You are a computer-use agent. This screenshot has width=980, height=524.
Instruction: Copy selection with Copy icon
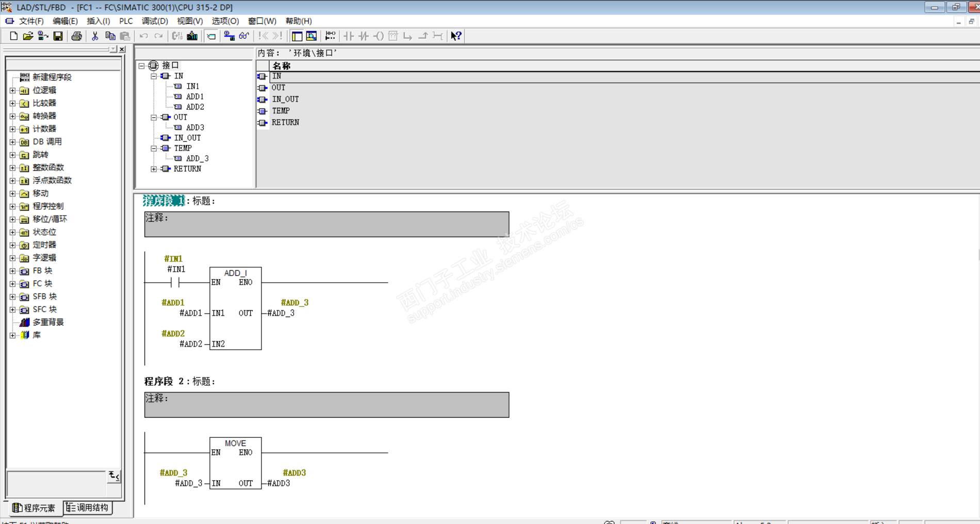pyautogui.click(x=110, y=36)
